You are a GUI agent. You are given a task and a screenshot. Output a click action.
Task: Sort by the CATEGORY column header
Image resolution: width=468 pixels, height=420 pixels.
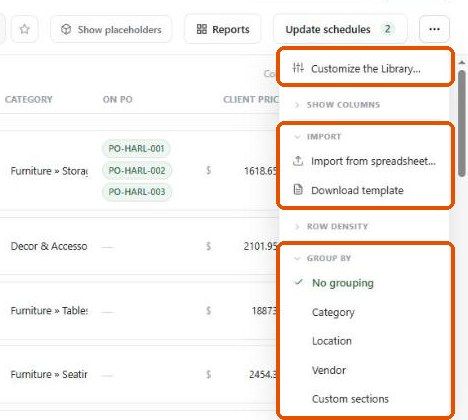pyautogui.click(x=28, y=99)
